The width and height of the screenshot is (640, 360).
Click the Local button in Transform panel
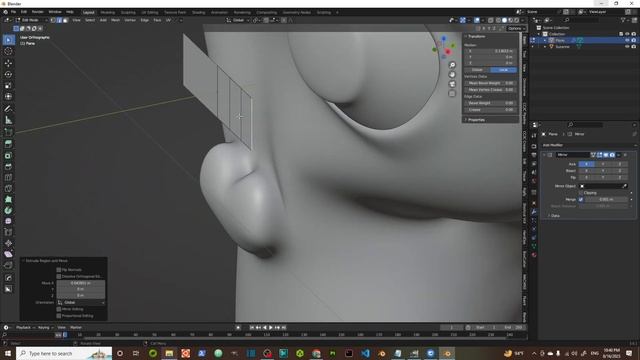pos(504,70)
